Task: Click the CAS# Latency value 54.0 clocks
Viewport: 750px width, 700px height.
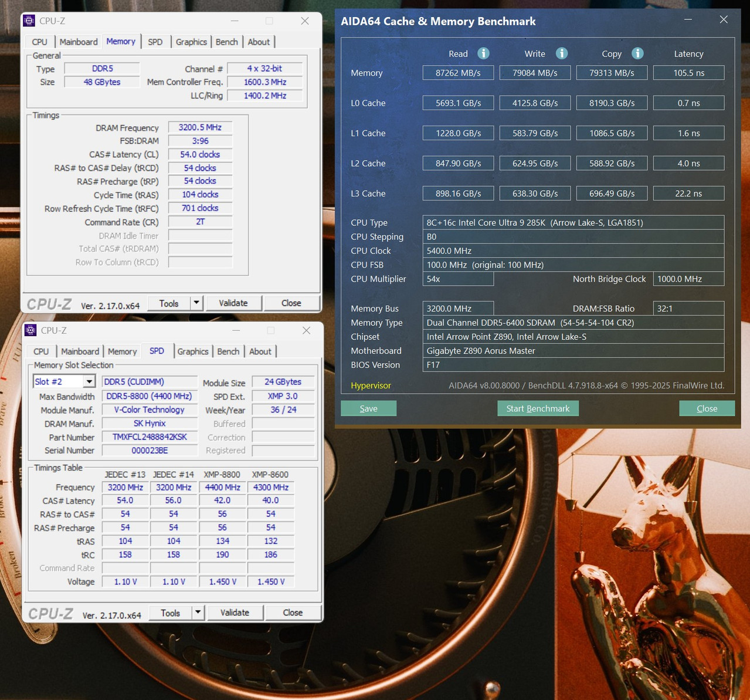Action: tap(200, 154)
